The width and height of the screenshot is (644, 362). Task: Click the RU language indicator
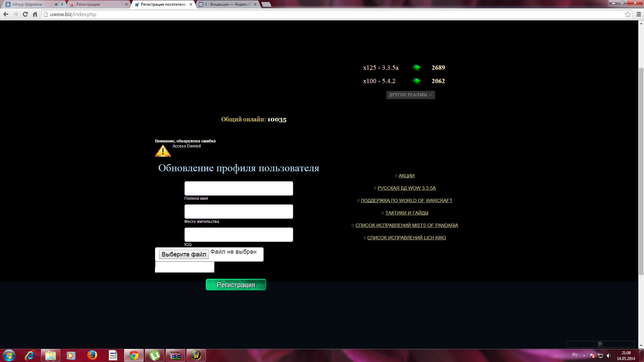[575, 355]
